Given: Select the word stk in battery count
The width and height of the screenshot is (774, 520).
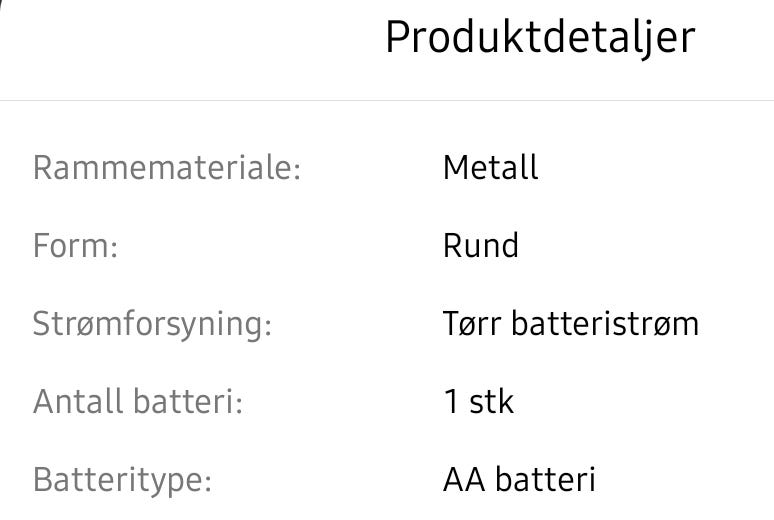Looking at the screenshot, I should (x=490, y=402).
